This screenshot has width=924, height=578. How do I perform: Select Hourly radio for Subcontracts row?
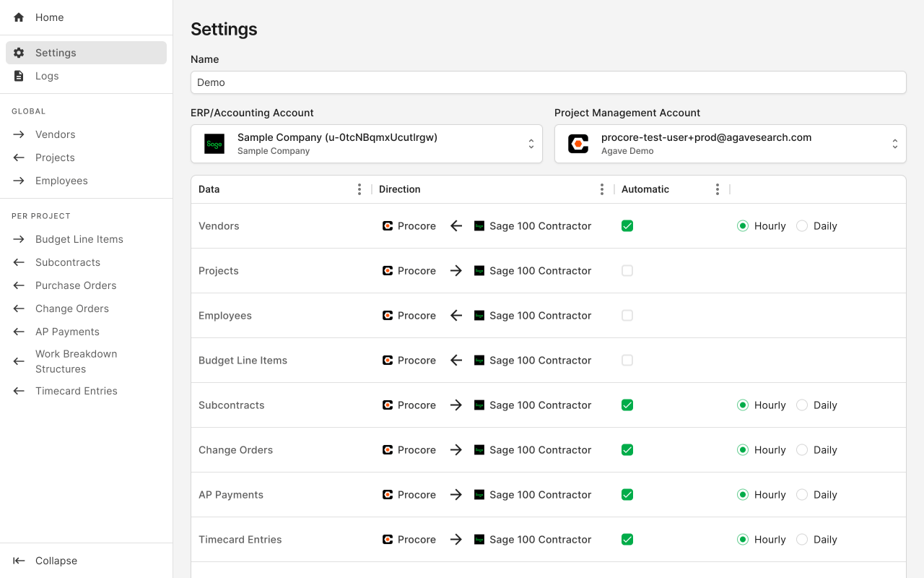click(x=743, y=405)
